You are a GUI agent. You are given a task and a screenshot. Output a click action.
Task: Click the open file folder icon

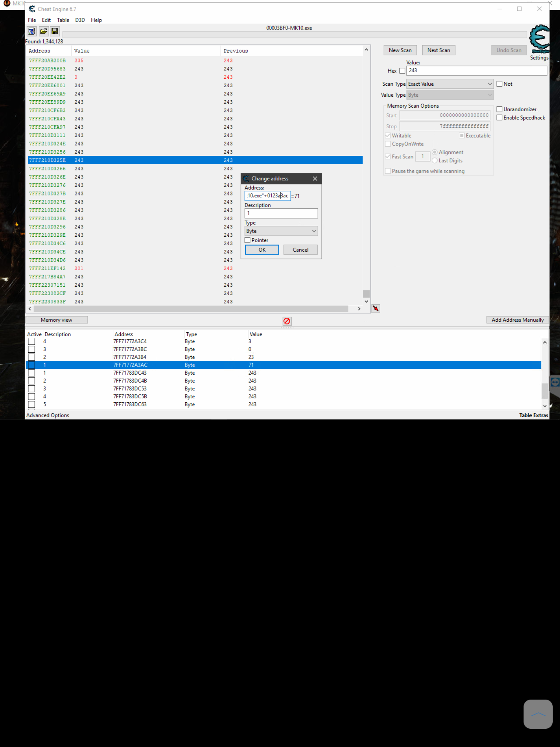[x=43, y=31]
